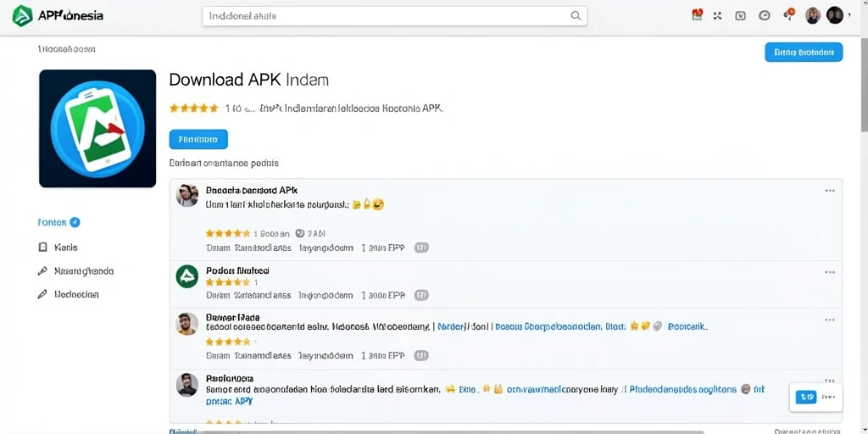Viewport: 868px width, 434px height.
Task: Click the magnifier icon in search box
Action: tap(576, 15)
